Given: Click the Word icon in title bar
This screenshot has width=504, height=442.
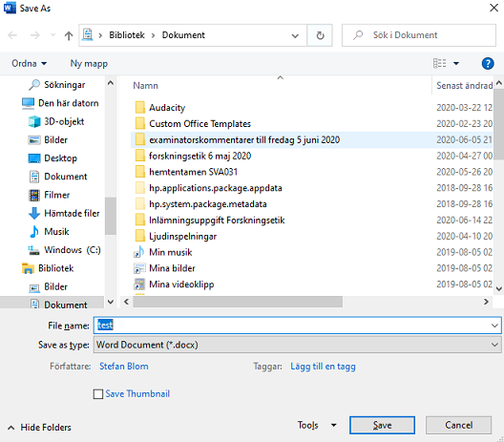Looking at the screenshot, I should (10, 8).
